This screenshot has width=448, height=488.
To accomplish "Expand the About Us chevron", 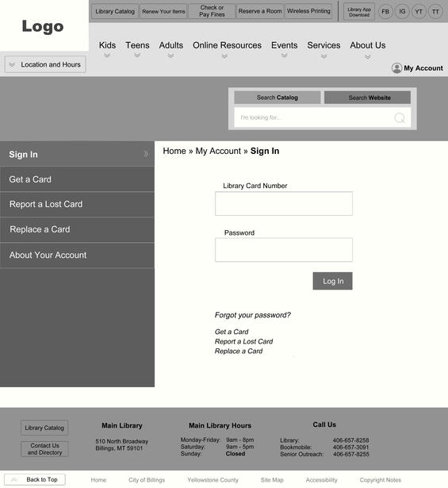I will pyautogui.click(x=367, y=56).
